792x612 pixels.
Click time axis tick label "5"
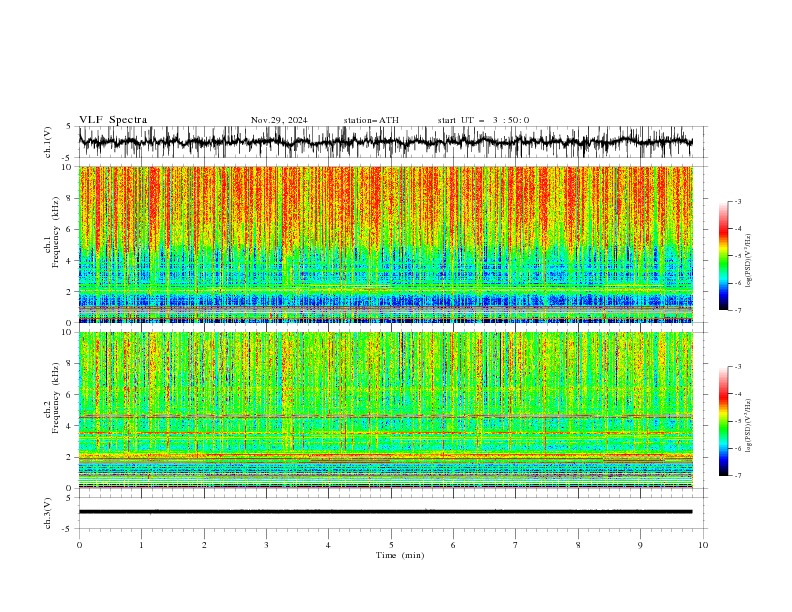[391, 545]
